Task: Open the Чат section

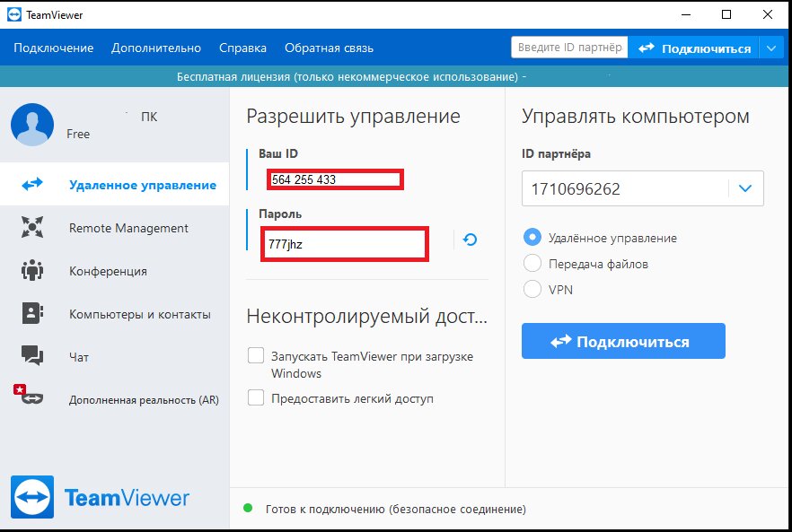Action: 115,356
